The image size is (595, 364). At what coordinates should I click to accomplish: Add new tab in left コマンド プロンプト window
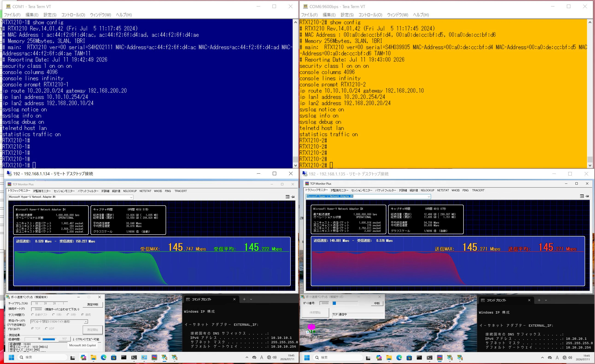coord(244,299)
